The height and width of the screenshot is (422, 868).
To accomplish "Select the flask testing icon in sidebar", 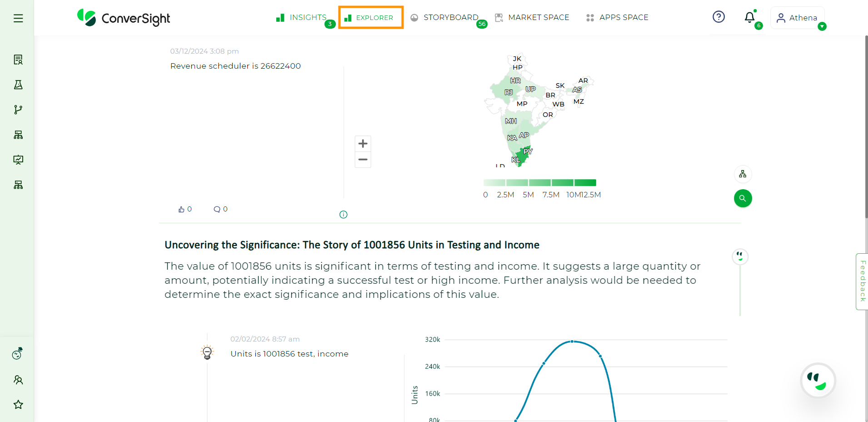I will tap(18, 85).
